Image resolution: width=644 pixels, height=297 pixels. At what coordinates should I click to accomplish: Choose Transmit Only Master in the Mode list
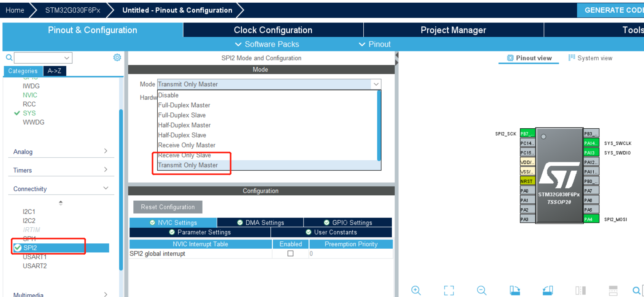(267, 165)
